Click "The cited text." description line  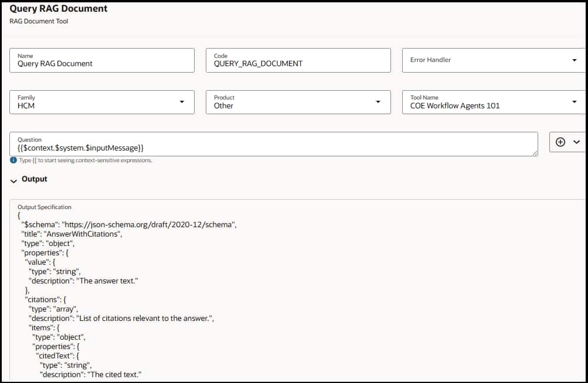(x=90, y=374)
